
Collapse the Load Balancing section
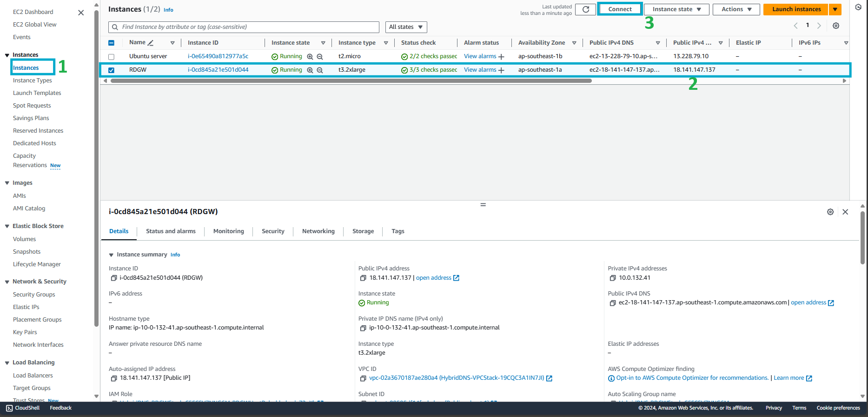pos(7,363)
